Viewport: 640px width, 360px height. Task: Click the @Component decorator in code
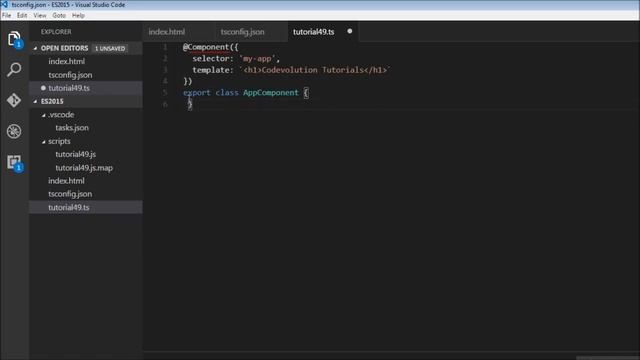coord(206,47)
